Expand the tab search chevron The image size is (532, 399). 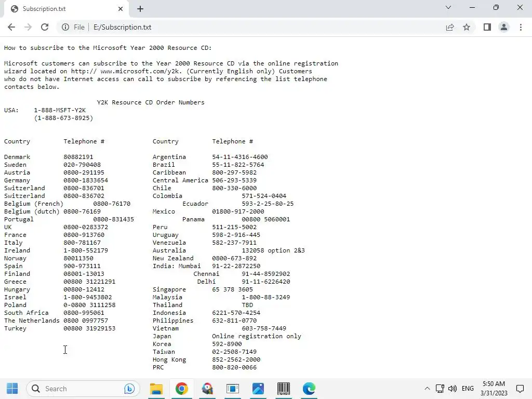(448, 7)
